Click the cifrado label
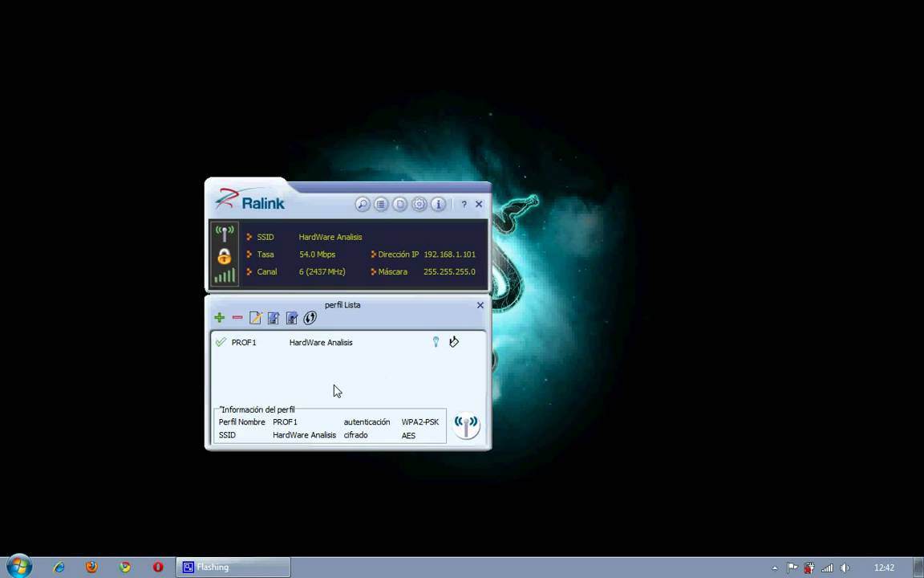This screenshot has width=924, height=578. (x=355, y=435)
